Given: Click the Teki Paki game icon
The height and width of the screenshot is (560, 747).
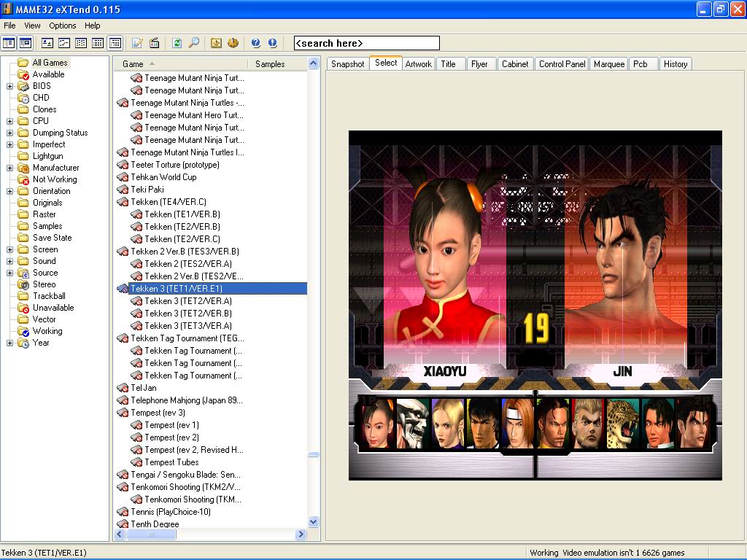Looking at the screenshot, I should click(x=123, y=190).
